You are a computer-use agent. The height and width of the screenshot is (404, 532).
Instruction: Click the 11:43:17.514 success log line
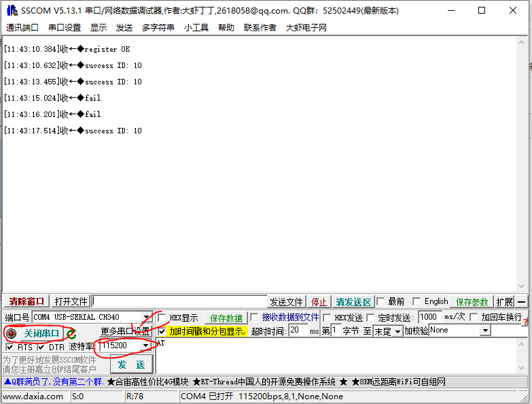click(x=73, y=131)
